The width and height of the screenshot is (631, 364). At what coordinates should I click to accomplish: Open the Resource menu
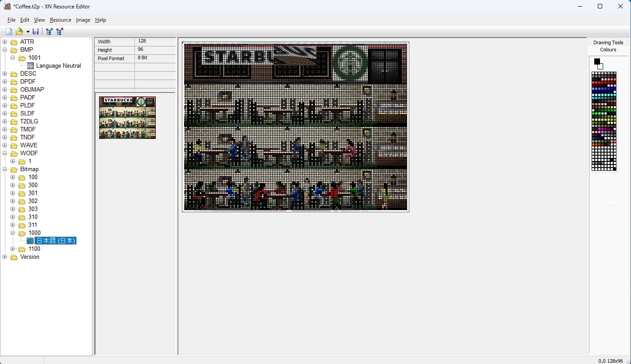[x=61, y=20]
